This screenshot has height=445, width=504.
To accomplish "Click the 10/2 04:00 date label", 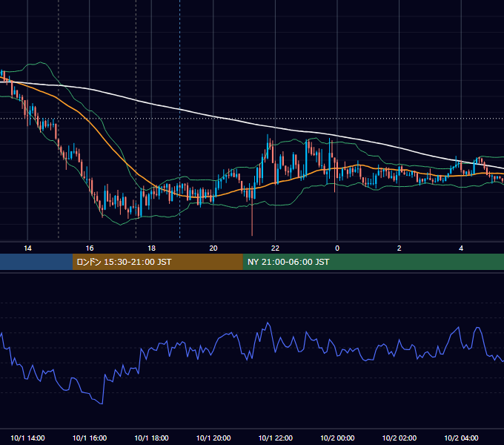I will [x=461, y=438].
